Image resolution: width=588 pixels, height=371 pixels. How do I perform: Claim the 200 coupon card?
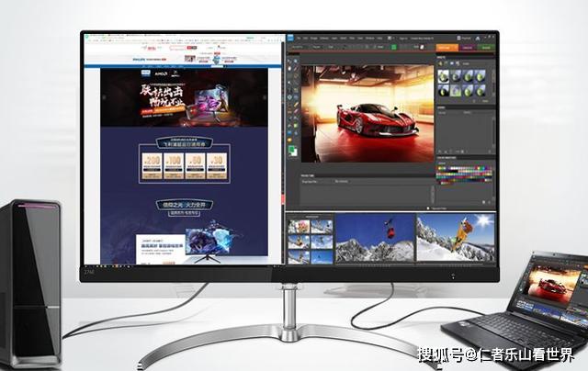(152, 165)
